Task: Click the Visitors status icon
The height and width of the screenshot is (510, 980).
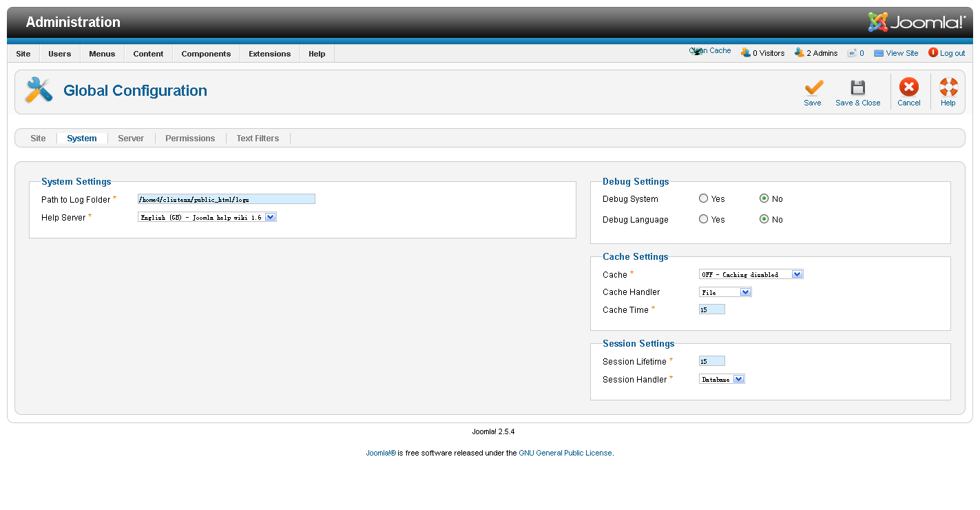Action: point(745,52)
